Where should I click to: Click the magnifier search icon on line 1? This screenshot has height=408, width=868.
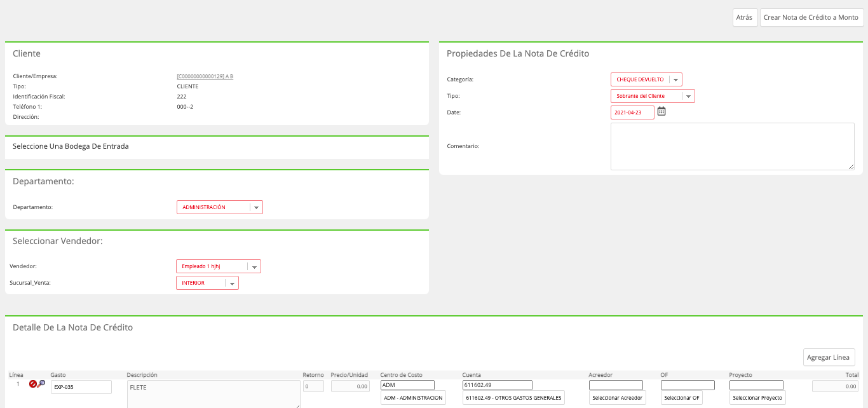(41, 384)
